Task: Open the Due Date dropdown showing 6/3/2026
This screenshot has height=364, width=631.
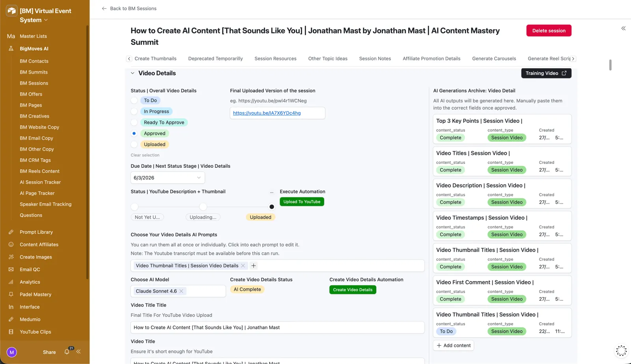Action: (168, 178)
